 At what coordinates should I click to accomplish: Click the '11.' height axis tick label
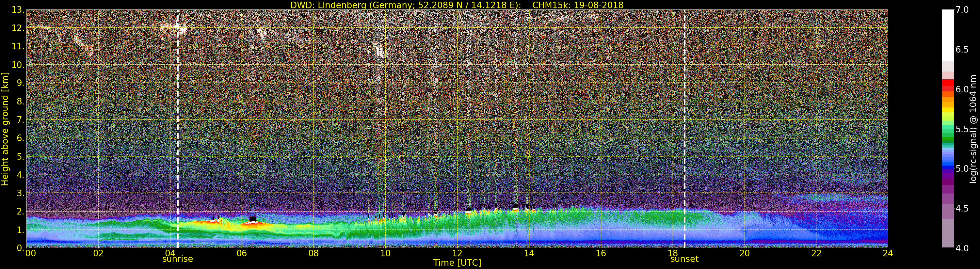click(x=18, y=46)
